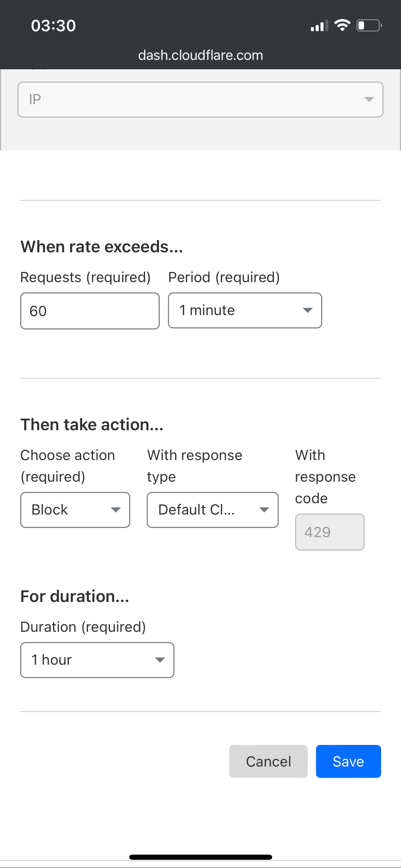Click the arrow icon on the Period selector

307,310
